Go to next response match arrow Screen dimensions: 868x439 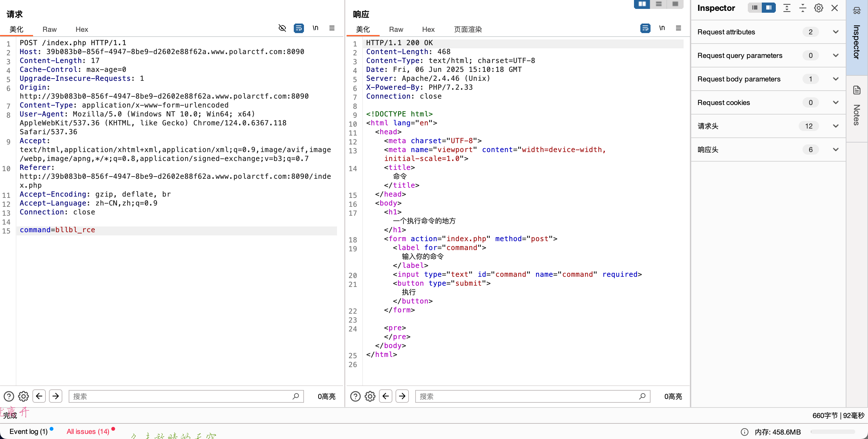[402, 396]
